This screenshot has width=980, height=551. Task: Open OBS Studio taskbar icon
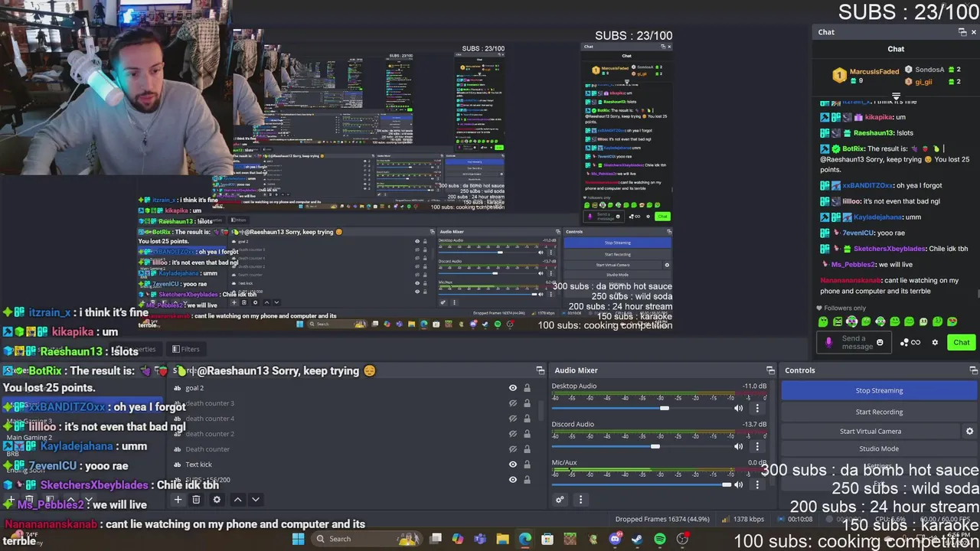point(681,539)
